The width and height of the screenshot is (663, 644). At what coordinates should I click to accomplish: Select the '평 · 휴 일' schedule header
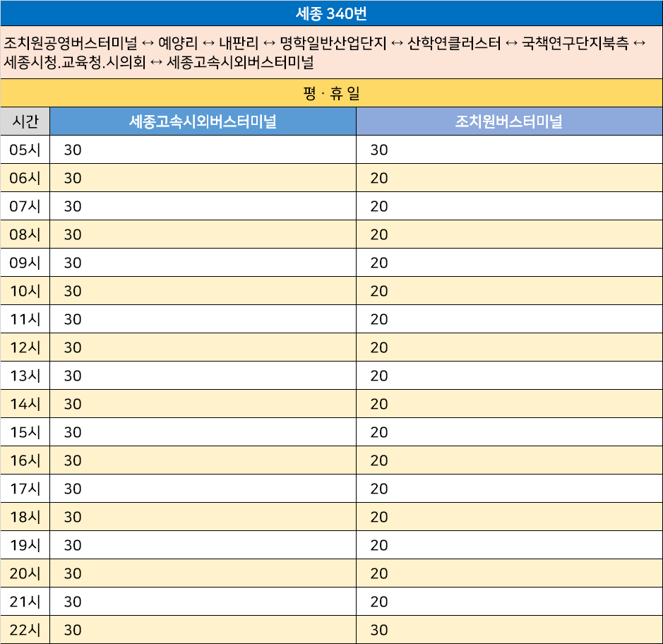pos(331,93)
